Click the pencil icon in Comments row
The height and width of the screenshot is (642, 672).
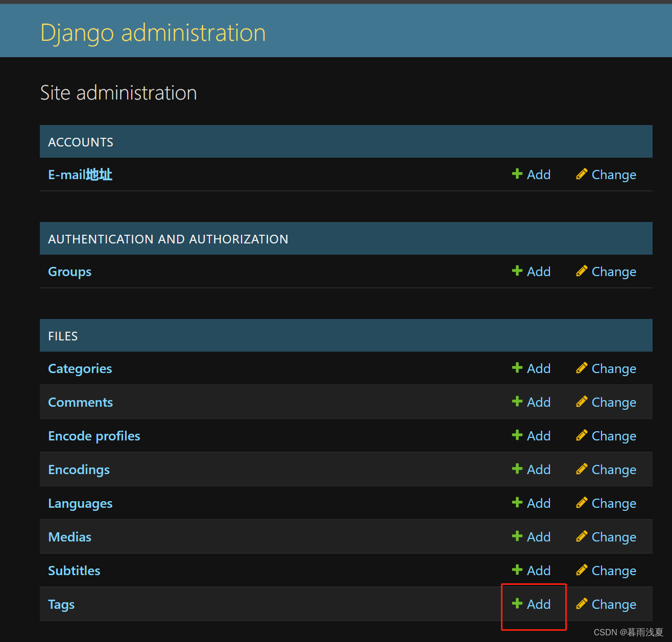[582, 402]
